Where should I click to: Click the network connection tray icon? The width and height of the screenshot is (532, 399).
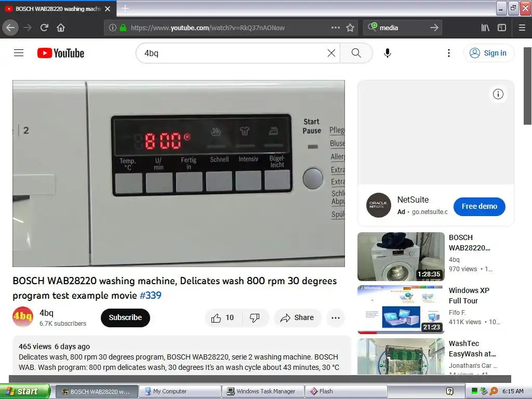click(x=484, y=391)
